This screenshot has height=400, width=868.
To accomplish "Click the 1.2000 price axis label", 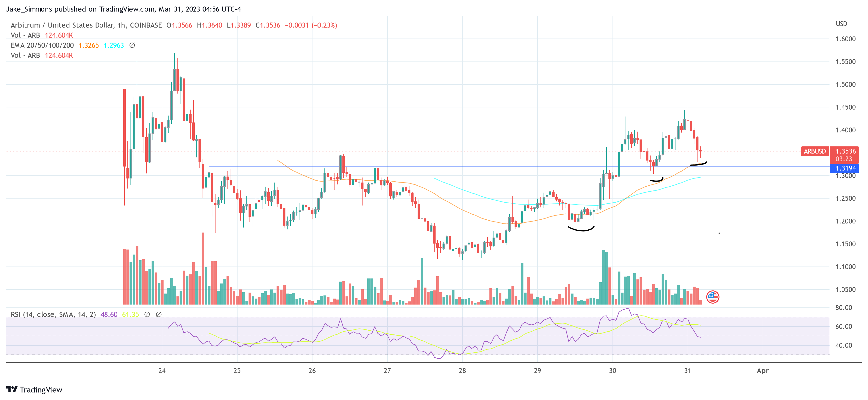I will [845, 221].
